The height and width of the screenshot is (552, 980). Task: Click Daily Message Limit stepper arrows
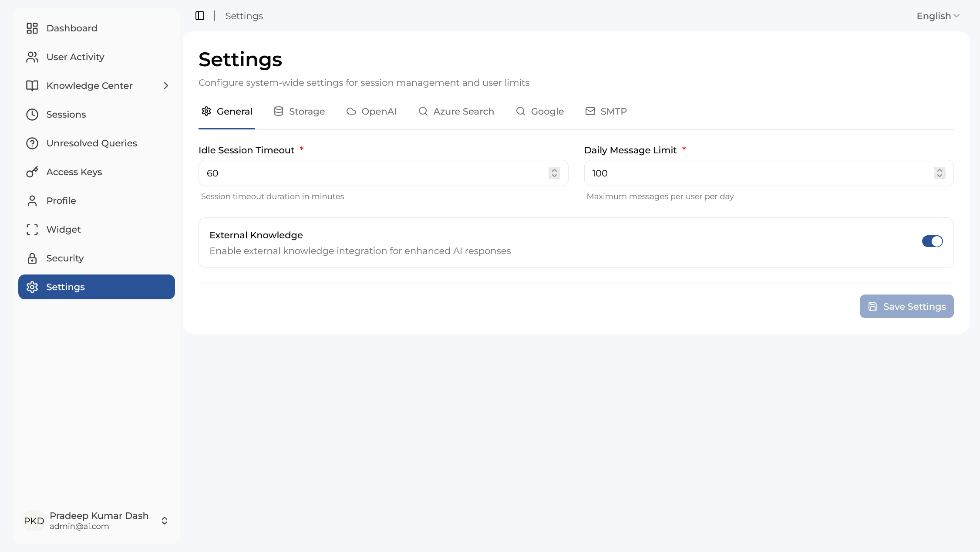940,173
